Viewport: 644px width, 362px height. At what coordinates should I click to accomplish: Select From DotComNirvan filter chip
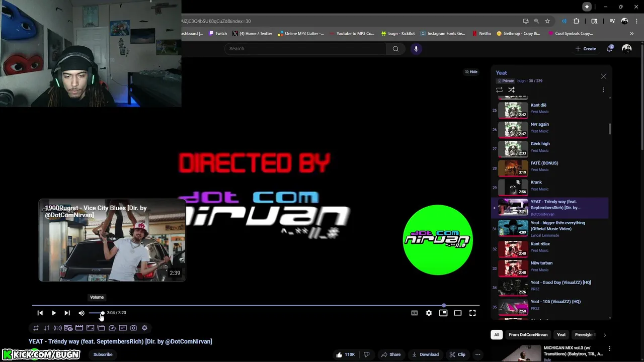coord(528,335)
